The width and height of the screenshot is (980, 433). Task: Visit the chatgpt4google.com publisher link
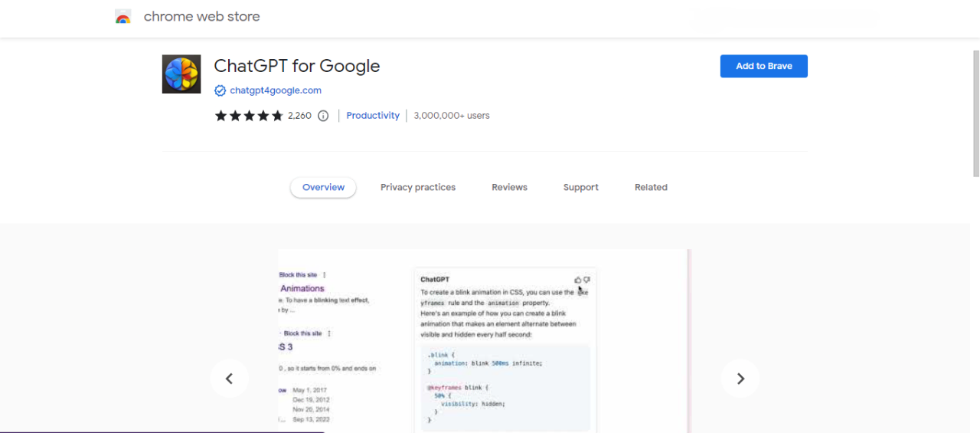(276, 90)
